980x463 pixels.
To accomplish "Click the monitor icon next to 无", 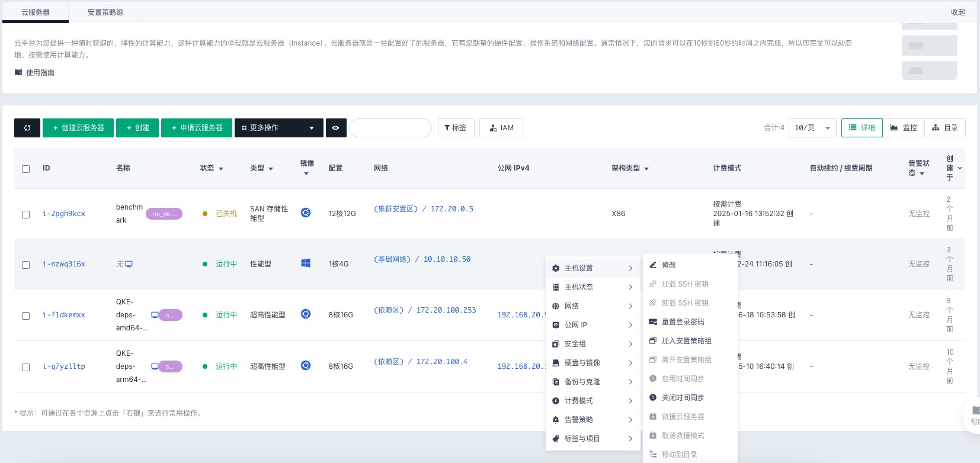I will pyautogui.click(x=129, y=264).
